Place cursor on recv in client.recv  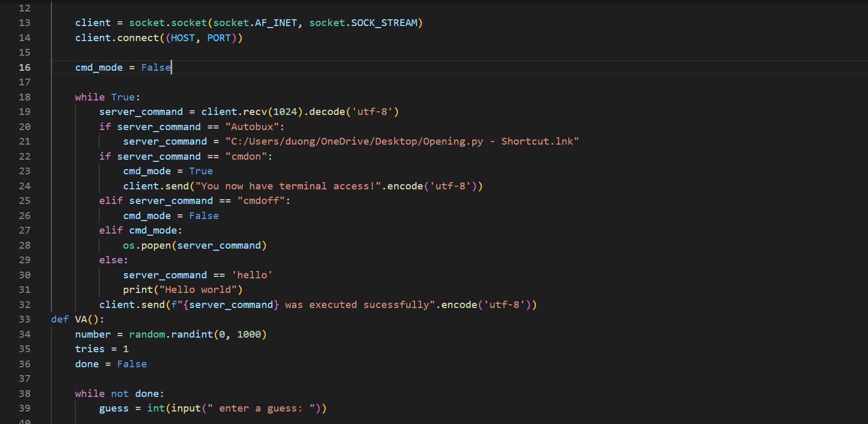coord(255,112)
